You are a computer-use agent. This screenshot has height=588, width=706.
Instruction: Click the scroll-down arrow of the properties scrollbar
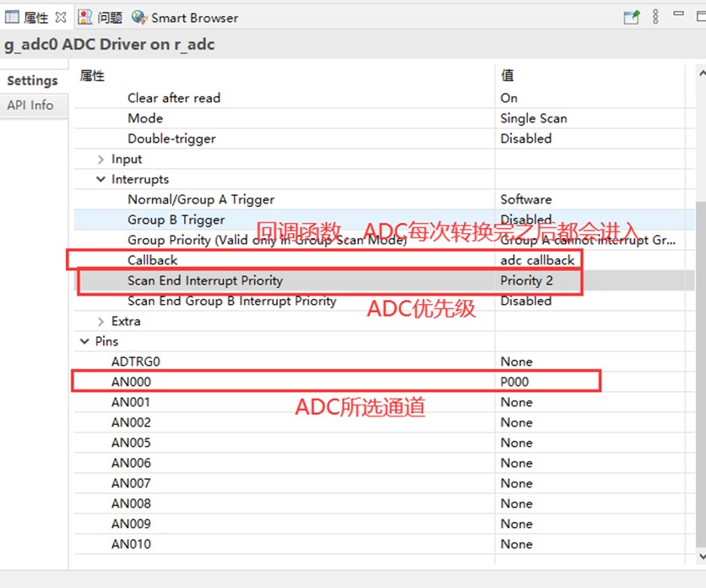click(x=701, y=556)
